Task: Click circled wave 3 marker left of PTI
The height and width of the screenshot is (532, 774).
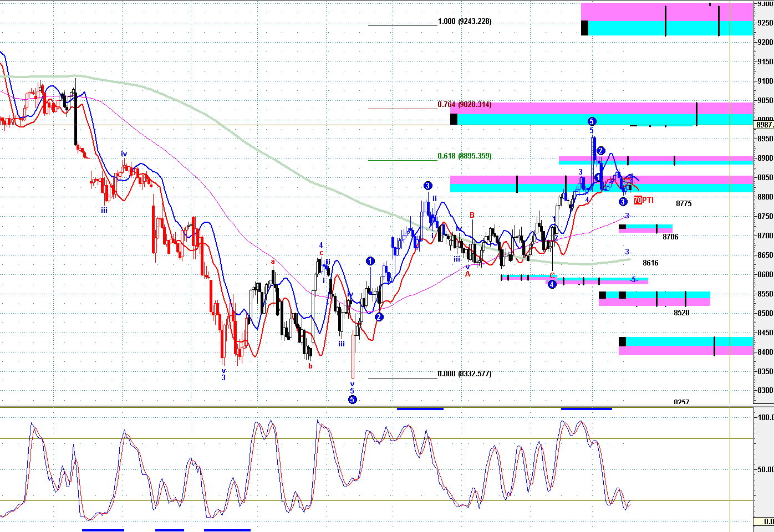Action: (623, 202)
